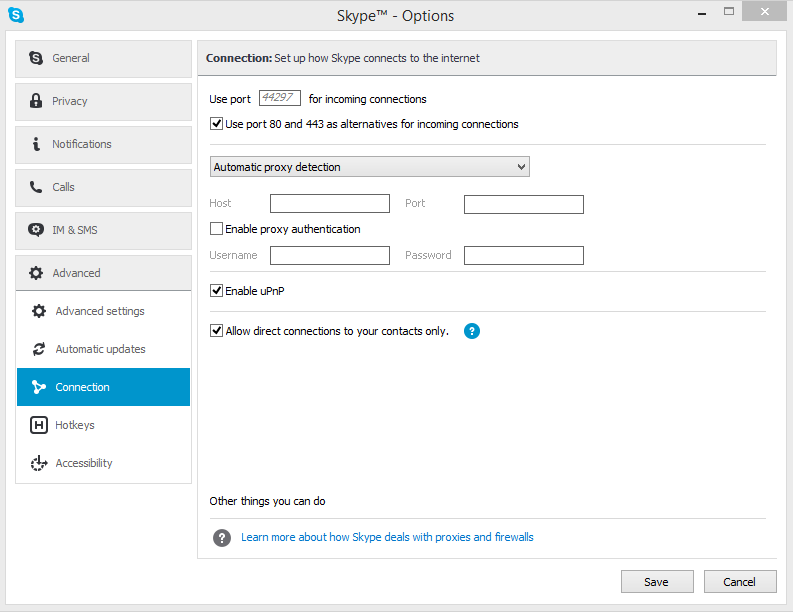Image resolution: width=793 pixels, height=612 pixels.
Task: Open the Automatic proxy detection dropdown
Action: (x=370, y=167)
